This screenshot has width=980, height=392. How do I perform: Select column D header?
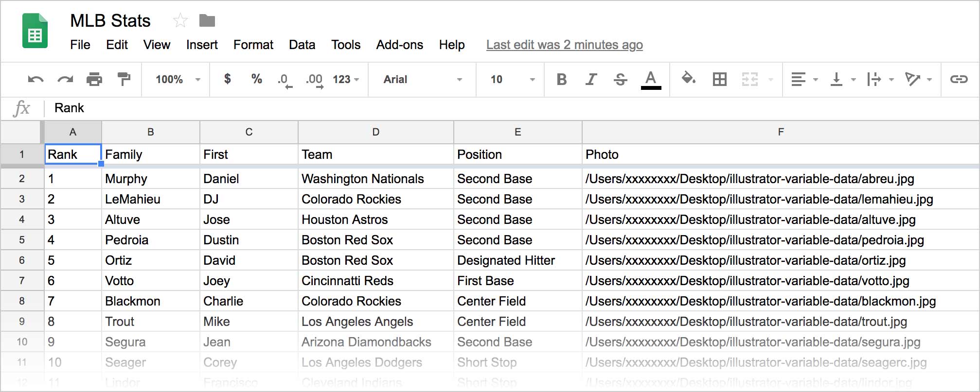[x=376, y=132]
